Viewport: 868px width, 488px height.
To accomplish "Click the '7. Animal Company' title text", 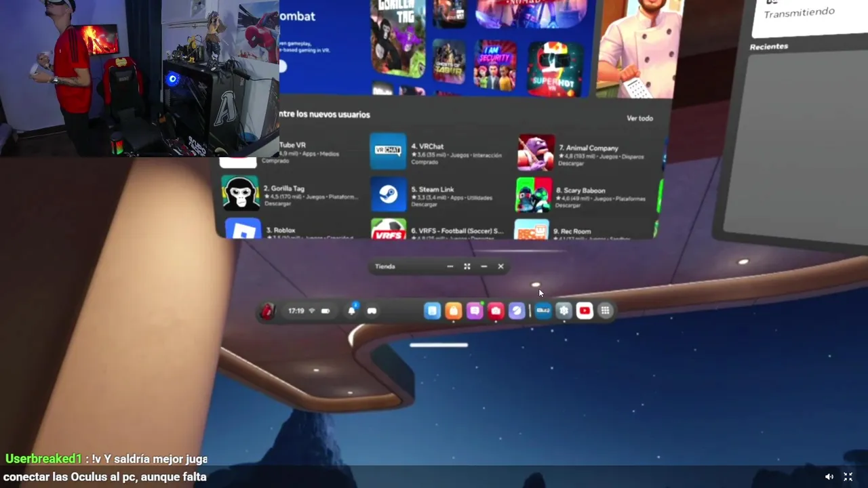I will click(589, 148).
